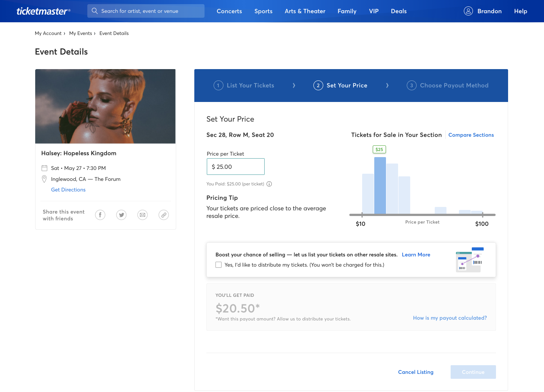Open the Family menu

[x=347, y=11]
